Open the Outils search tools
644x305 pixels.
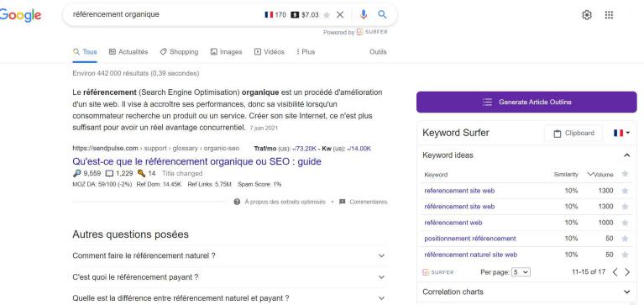point(378,52)
